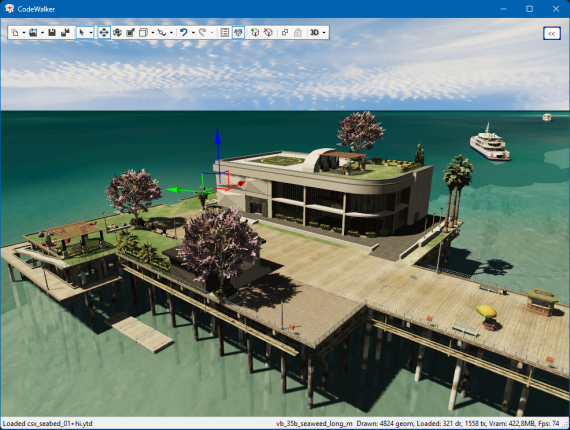Click the delete entity red-X cube icon
Screen dimensions: 570x430
click(x=268, y=33)
